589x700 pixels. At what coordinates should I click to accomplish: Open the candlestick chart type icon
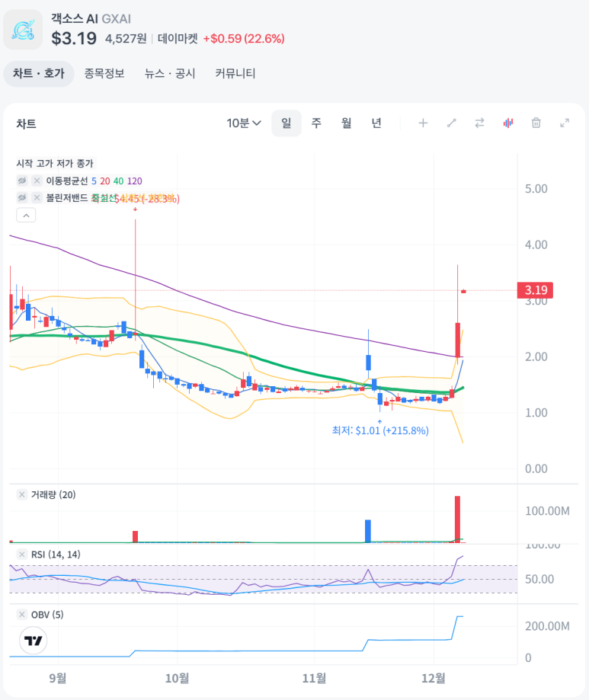[x=508, y=123]
